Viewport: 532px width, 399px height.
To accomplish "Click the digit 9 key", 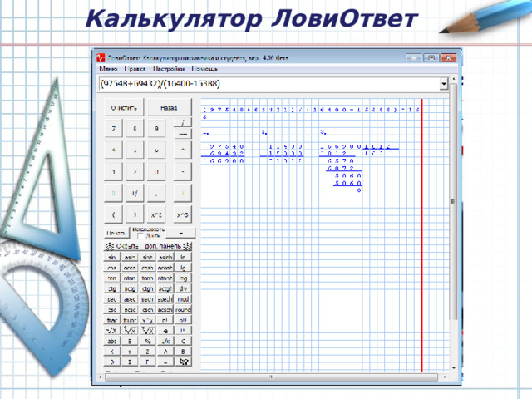I will (156, 128).
